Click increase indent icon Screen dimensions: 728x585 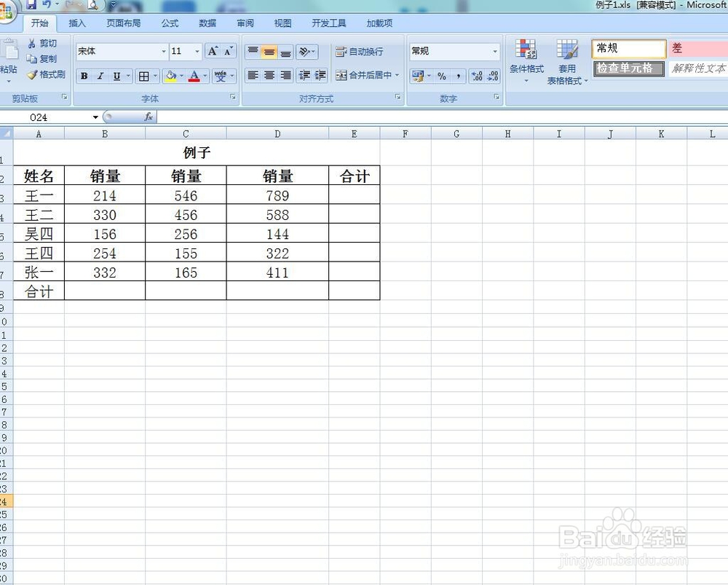click(x=320, y=75)
